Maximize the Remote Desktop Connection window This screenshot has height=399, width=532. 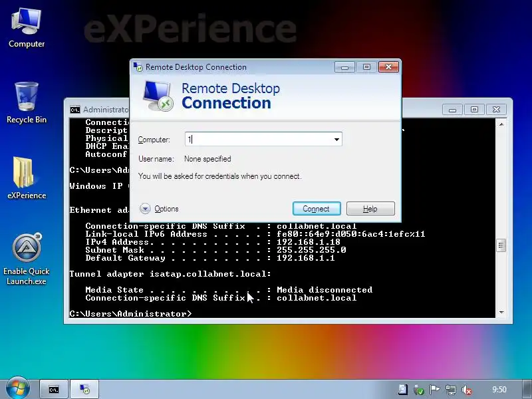[366, 67]
